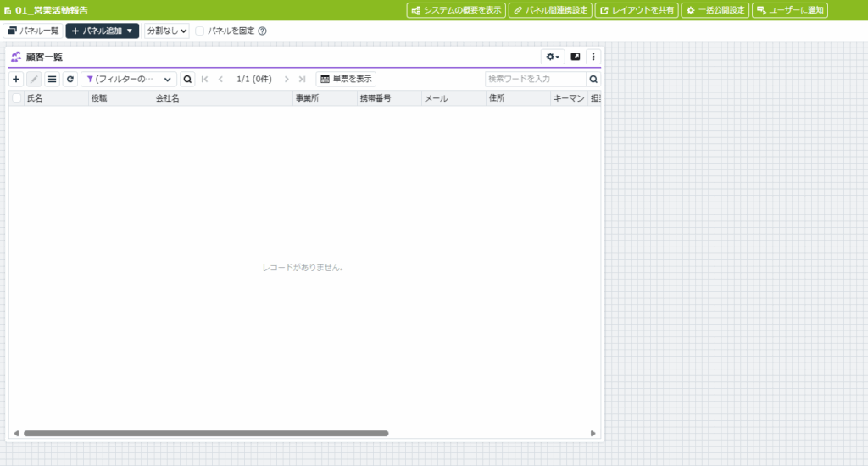Open the panel gear settings dropdown

pyautogui.click(x=553, y=57)
